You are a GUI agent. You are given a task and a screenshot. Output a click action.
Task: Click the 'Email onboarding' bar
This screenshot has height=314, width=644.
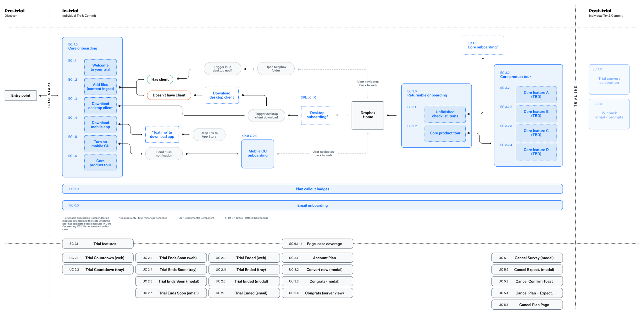pos(312,205)
